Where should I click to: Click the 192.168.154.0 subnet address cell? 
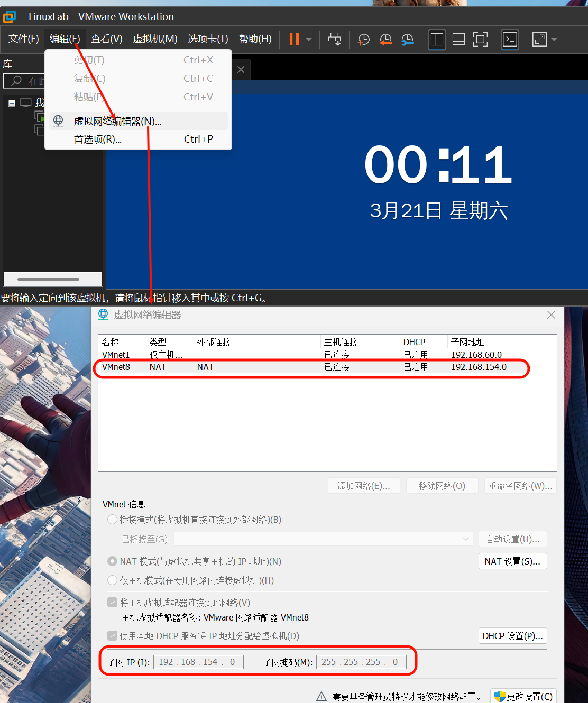coord(479,367)
